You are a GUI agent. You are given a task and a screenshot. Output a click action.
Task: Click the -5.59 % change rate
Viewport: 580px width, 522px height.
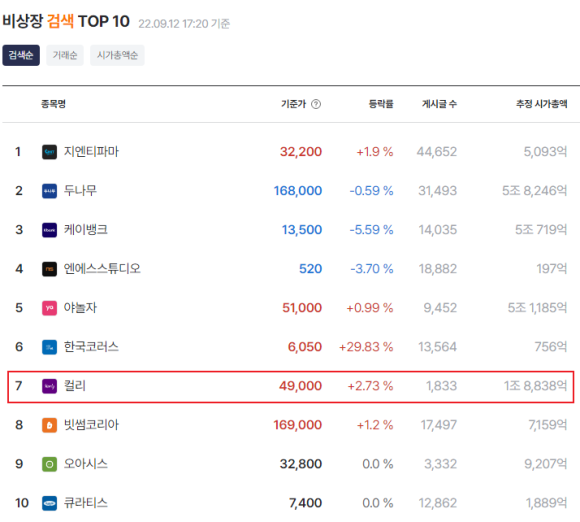pos(371,230)
